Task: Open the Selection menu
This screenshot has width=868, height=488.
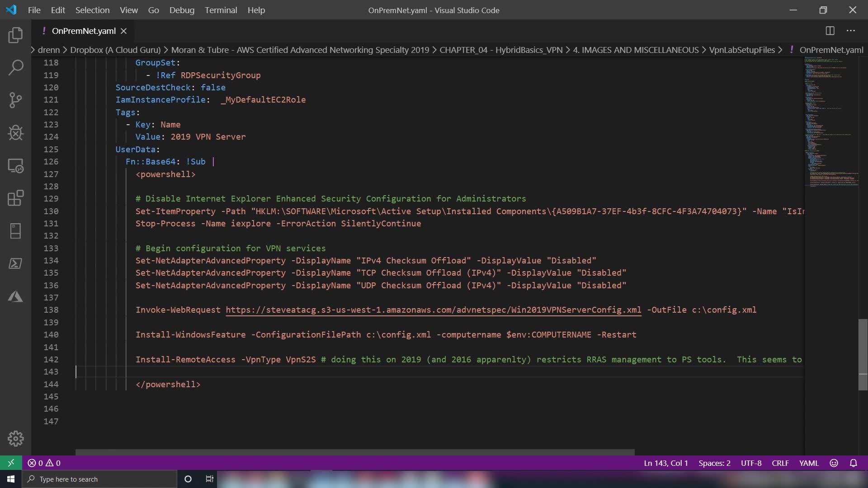Action: point(92,10)
